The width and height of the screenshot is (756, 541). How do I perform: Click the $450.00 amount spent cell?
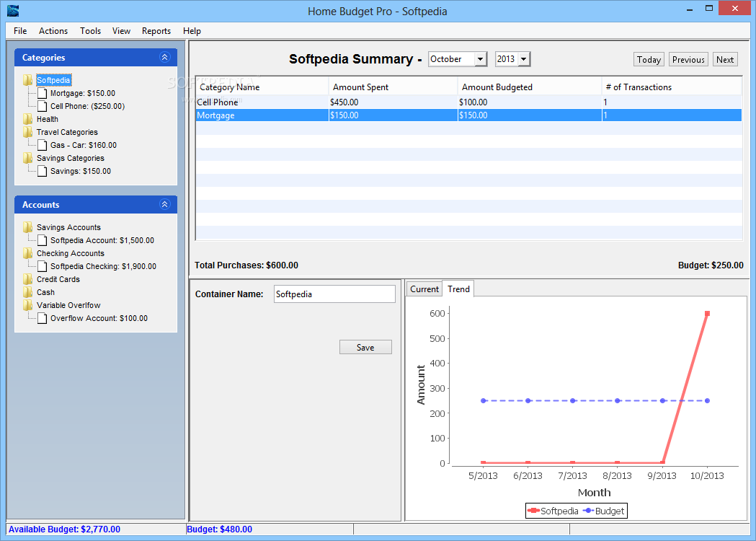point(393,102)
